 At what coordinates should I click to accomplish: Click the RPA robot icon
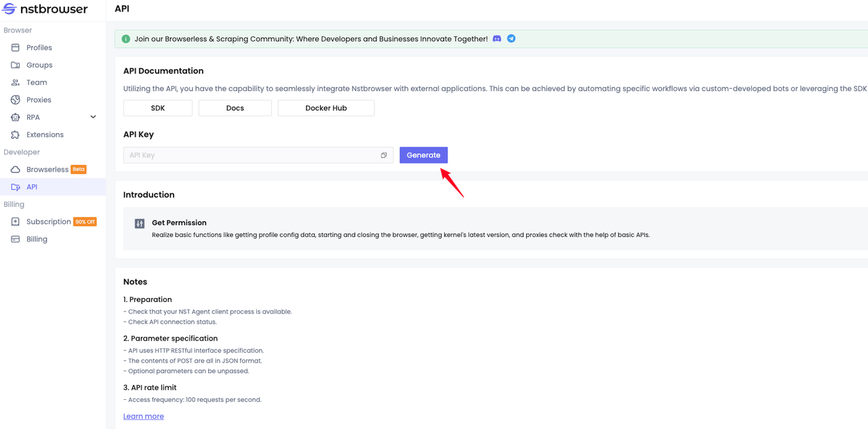(x=15, y=117)
